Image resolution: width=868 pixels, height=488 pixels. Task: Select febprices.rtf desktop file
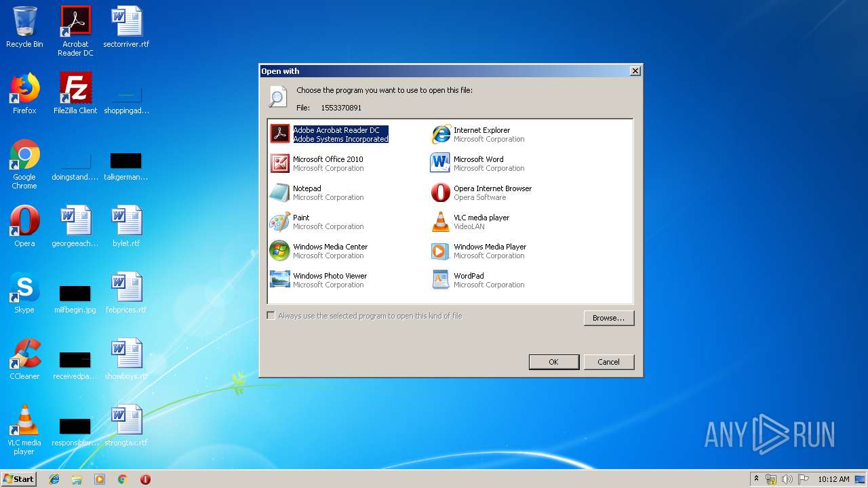[x=126, y=293]
